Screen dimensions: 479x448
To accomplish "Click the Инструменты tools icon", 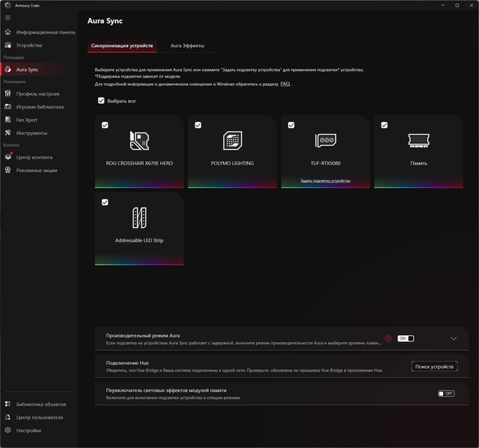I will tap(8, 132).
